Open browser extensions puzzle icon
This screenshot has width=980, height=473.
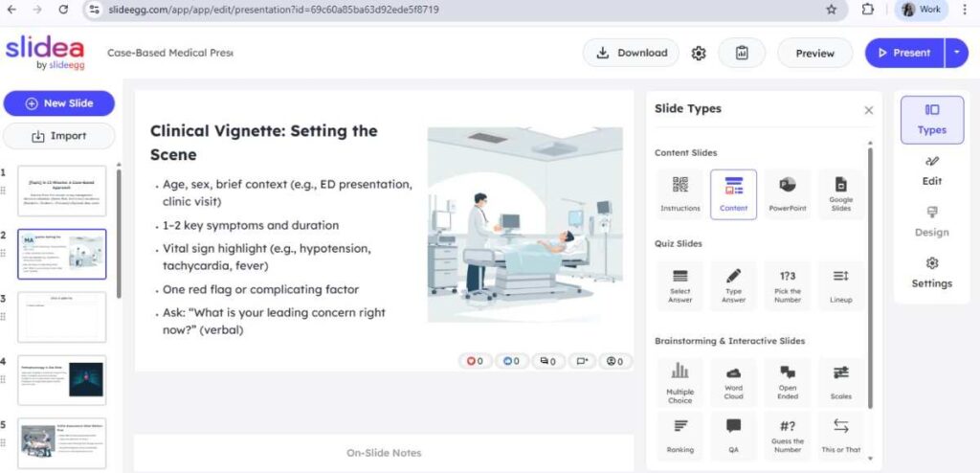[867, 10]
